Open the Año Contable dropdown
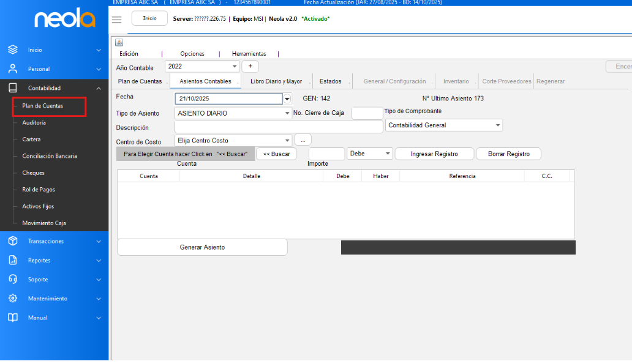 [x=235, y=67]
